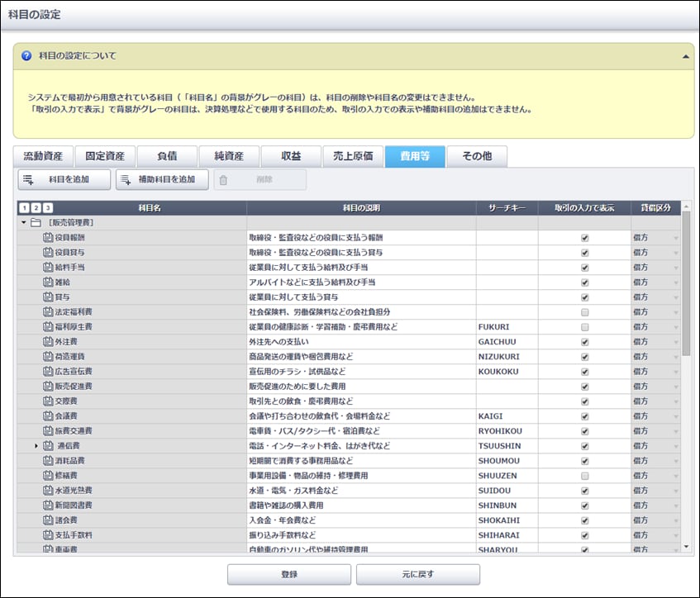Click the account icon next to 役員報酬
The width and height of the screenshot is (700, 598).
pyautogui.click(x=47, y=238)
